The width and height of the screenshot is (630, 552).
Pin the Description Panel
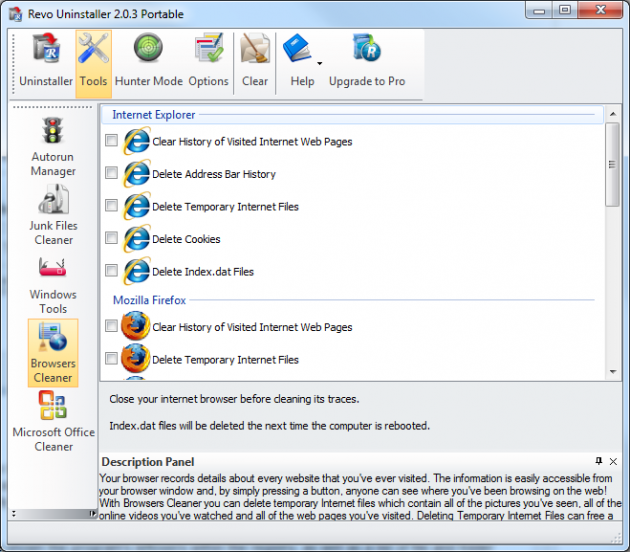click(599, 461)
